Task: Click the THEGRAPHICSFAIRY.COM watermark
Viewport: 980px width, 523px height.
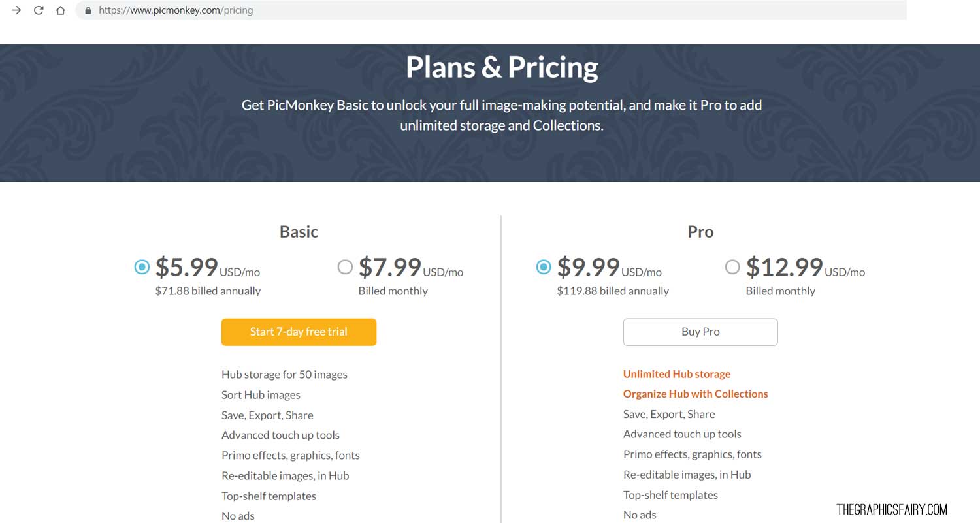Action: click(x=892, y=509)
